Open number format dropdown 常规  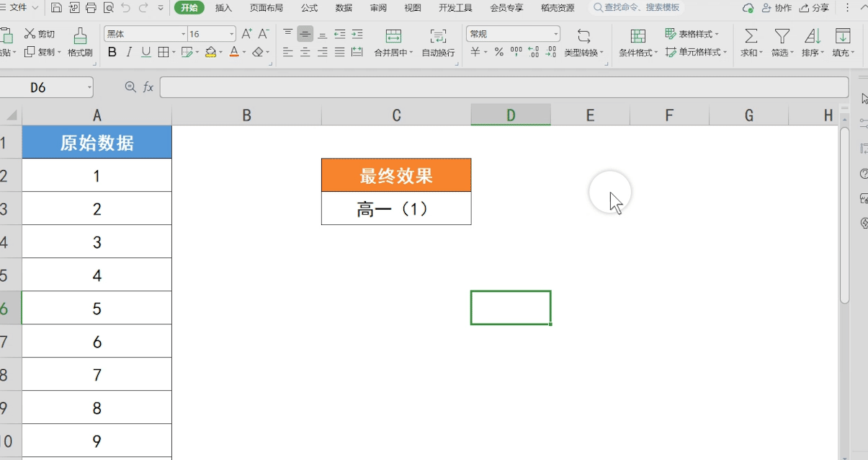tap(556, 34)
